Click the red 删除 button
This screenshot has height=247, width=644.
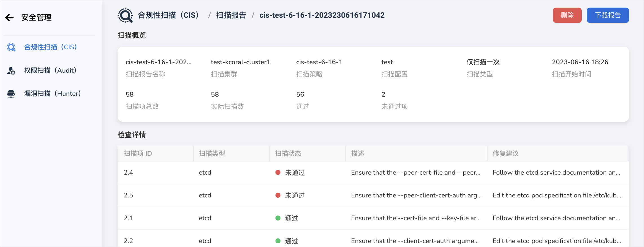pyautogui.click(x=567, y=15)
